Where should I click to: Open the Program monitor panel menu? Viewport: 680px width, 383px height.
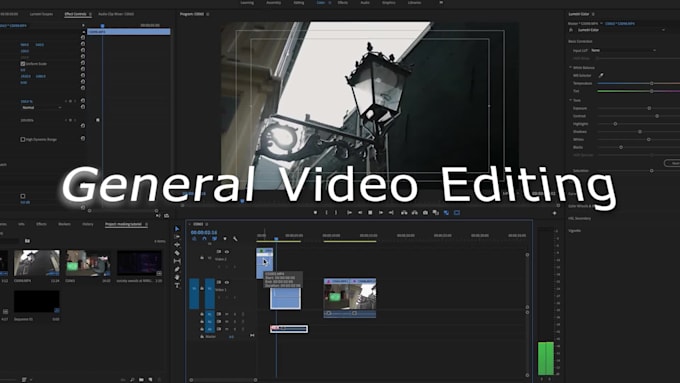coord(208,14)
